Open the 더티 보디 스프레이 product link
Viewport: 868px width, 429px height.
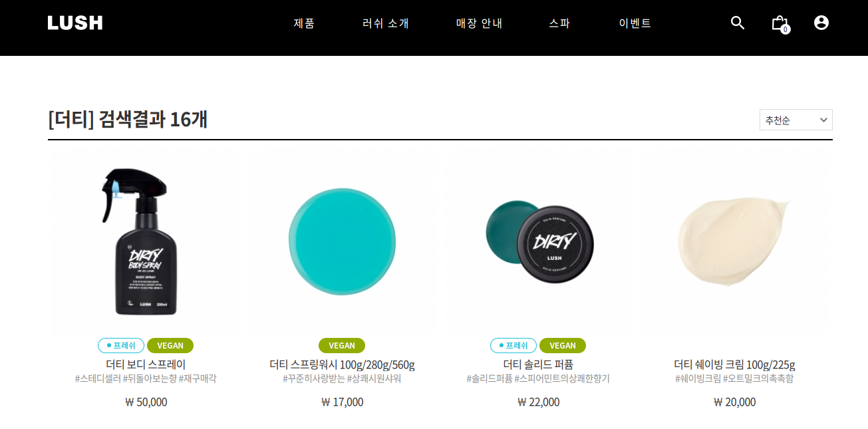146,364
